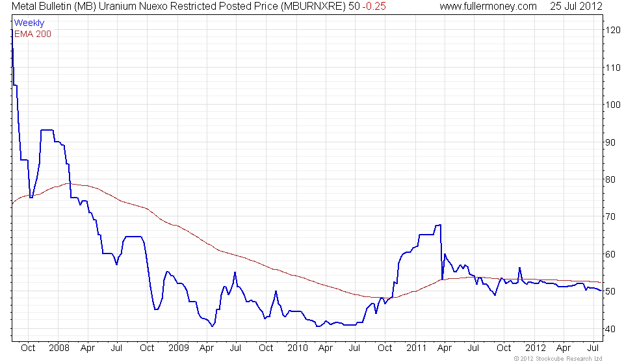This screenshot has height=364, width=637.
Task: Click the x-axis label 2008
Action: click(x=59, y=348)
